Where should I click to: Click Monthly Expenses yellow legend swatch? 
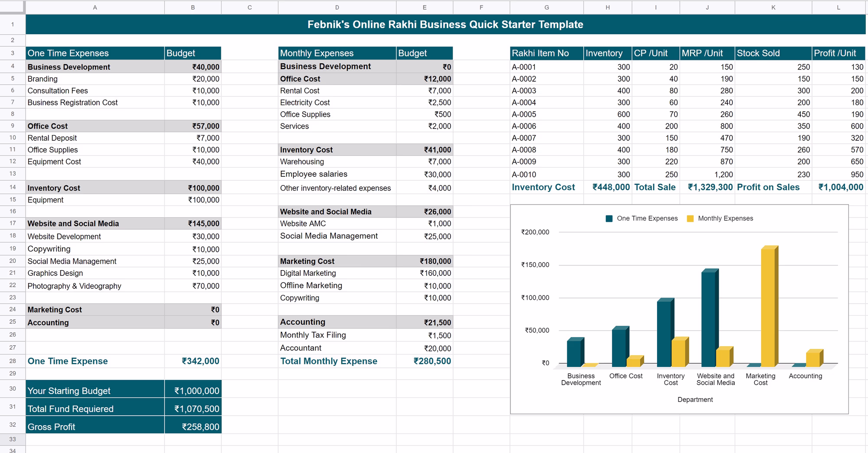coord(690,218)
